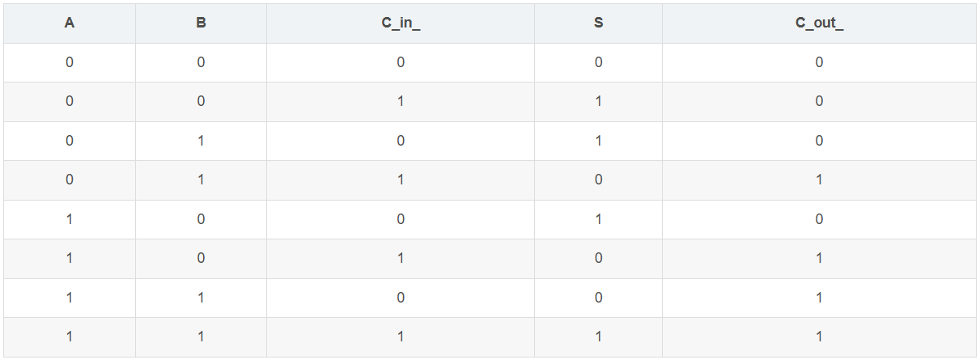Click the C_in_ value in second data row
Image resolution: width=980 pixels, height=364 pixels.
click(401, 101)
